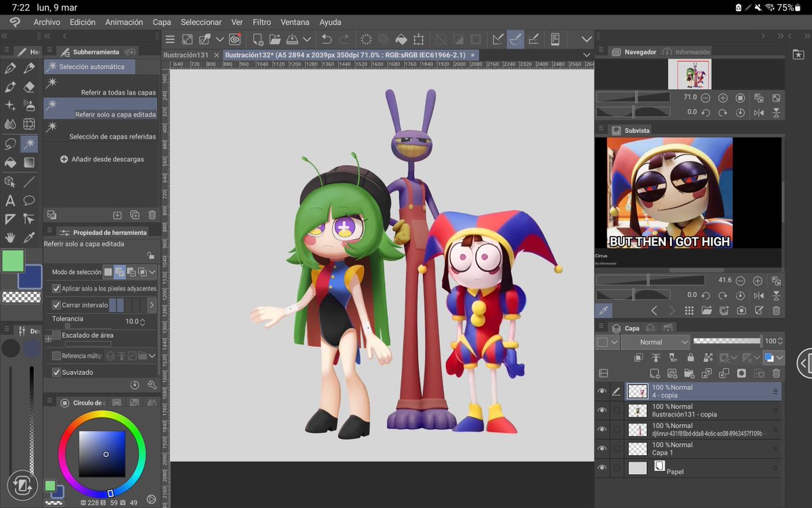This screenshot has height=508, width=812.
Task: Click the Clip Studio swirl icon in command bar
Action: [x=235, y=39]
